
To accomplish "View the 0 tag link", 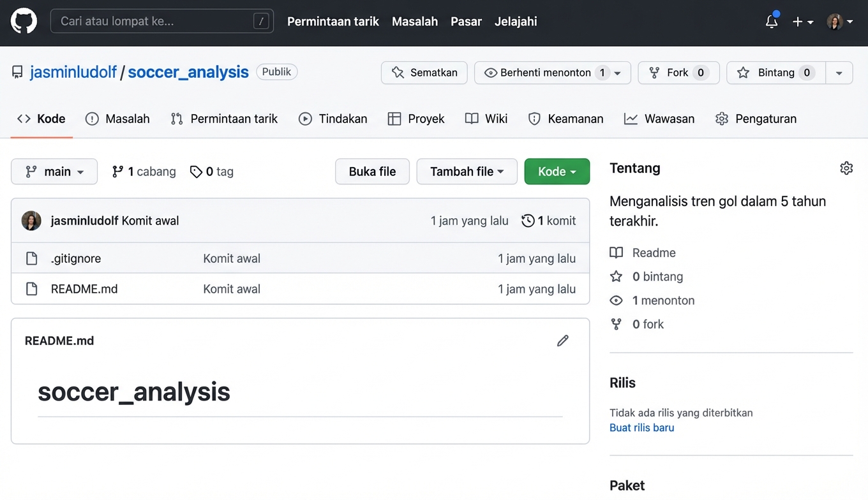I will 212,172.
